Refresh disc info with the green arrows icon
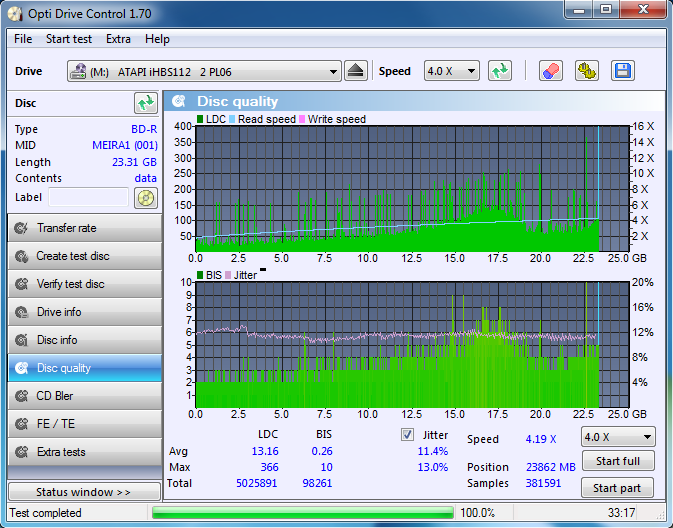673x528 pixels. [146, 103]
